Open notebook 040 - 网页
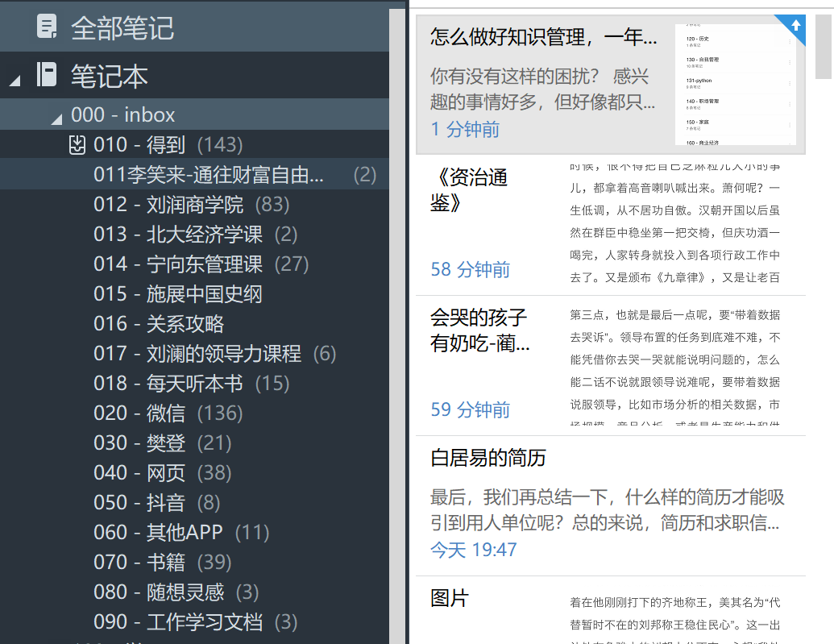The height and width of the screenshot is (644, 834). click(195, 472)
